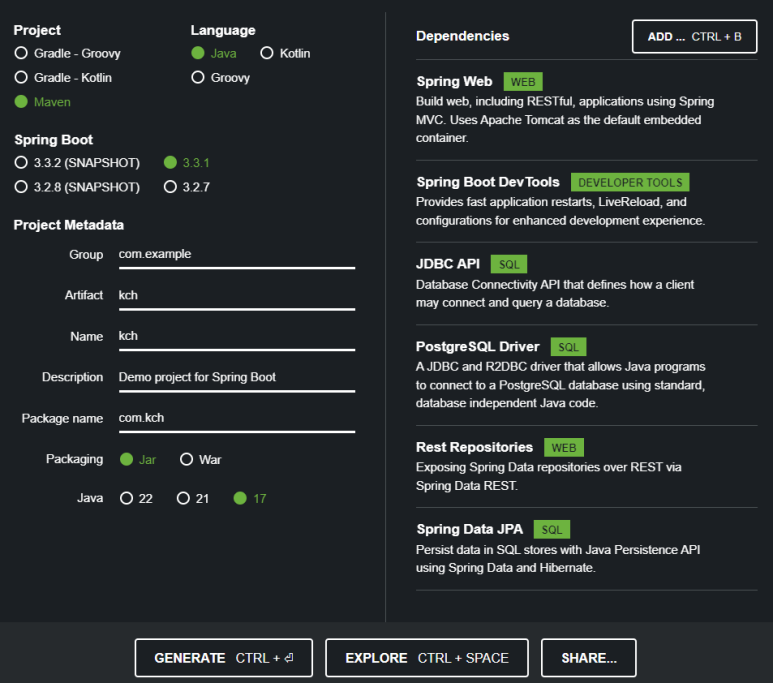
Task: Set Java version to 22
Action: tap(137, 499)
